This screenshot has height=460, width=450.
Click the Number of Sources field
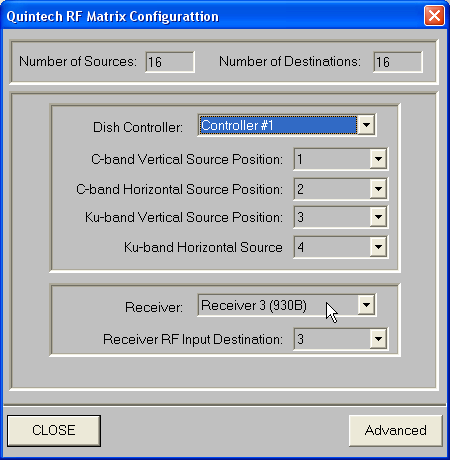tap(170, 62)
